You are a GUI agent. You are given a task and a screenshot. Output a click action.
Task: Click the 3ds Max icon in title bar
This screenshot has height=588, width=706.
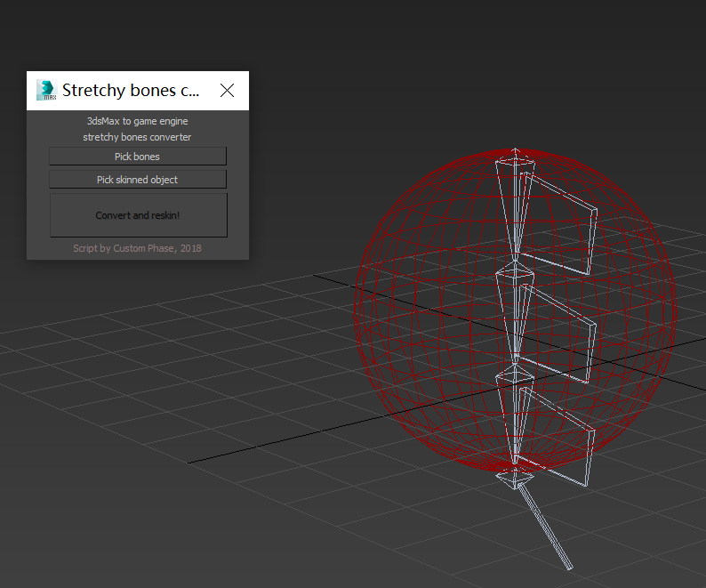(x=46, y=90)
